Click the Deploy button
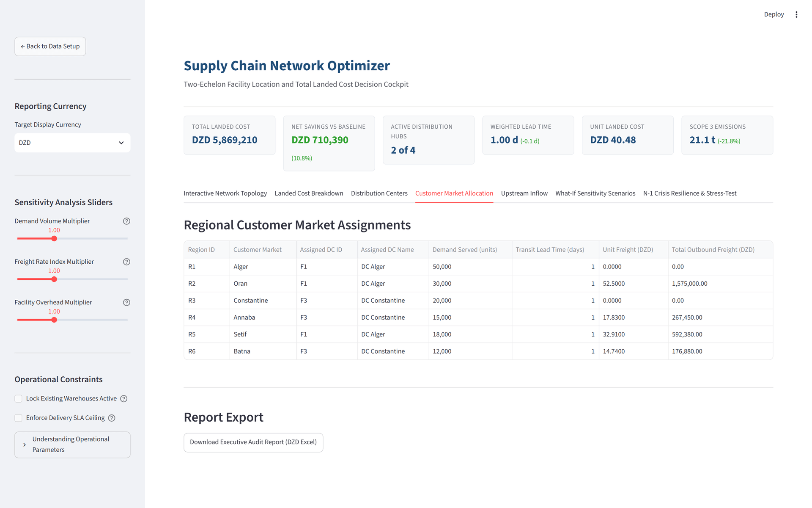The height and width of the screenshot is (508, 812). pos(774,14)
